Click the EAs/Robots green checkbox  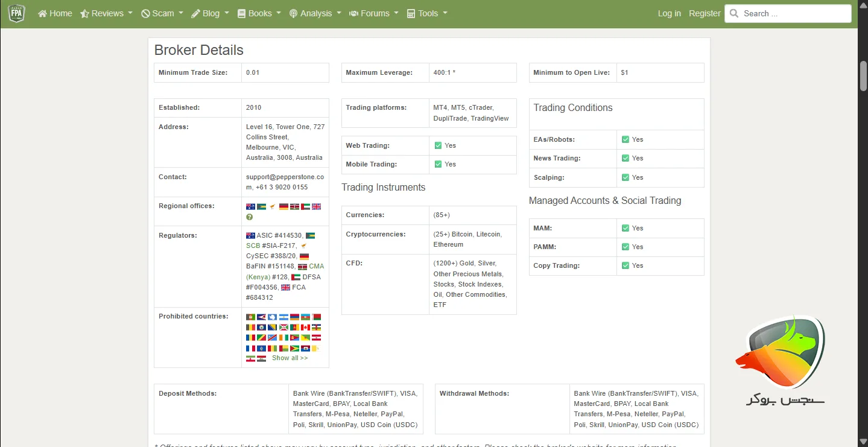coord(626,139)
